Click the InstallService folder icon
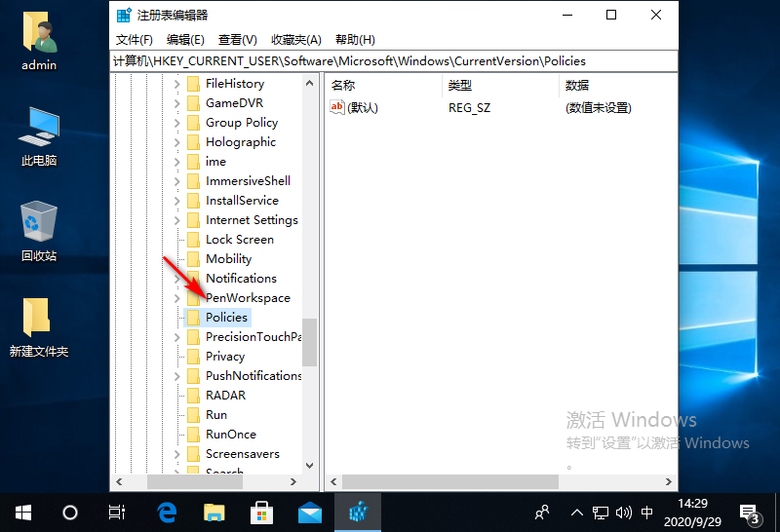 193,201
